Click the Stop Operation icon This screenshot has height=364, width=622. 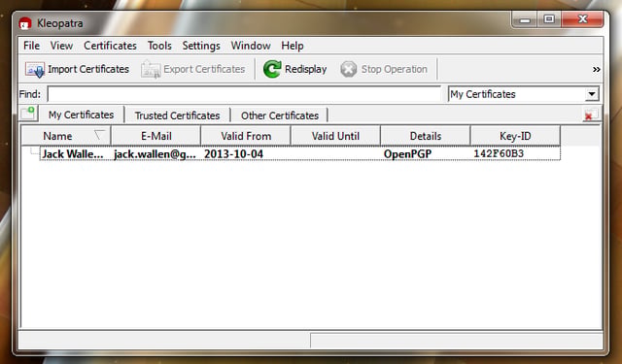click(348, 69)
